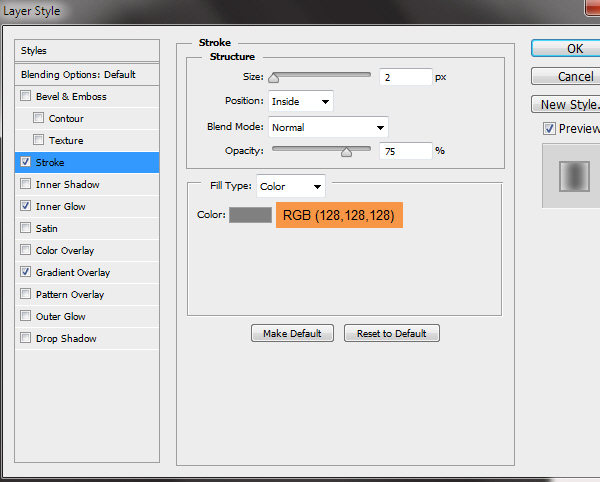The height and width of the screenshot is (482, 600).
Task: Select the Styles header item
Action: click(x=34, y=51)
